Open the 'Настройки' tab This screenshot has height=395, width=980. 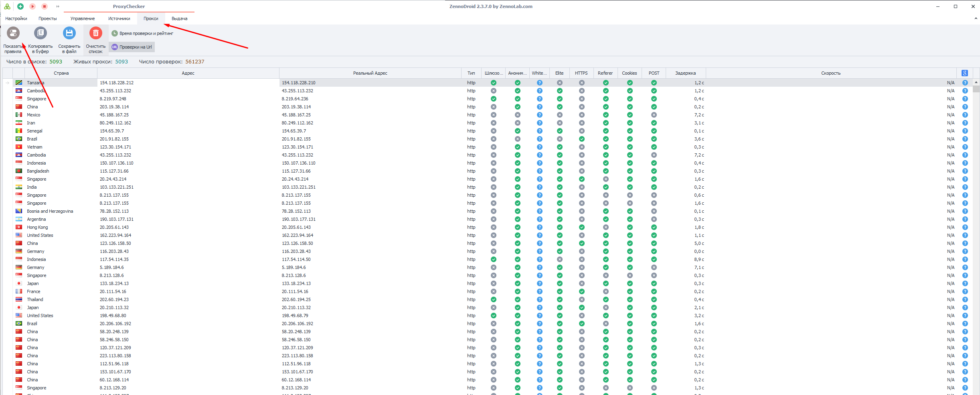coord(16,18)
